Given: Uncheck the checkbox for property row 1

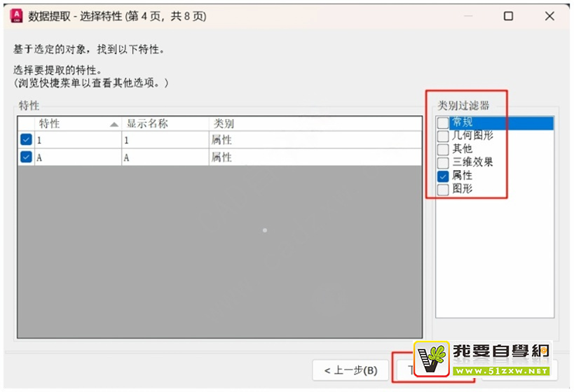Looking at the screenshot, I should (26, 140).
